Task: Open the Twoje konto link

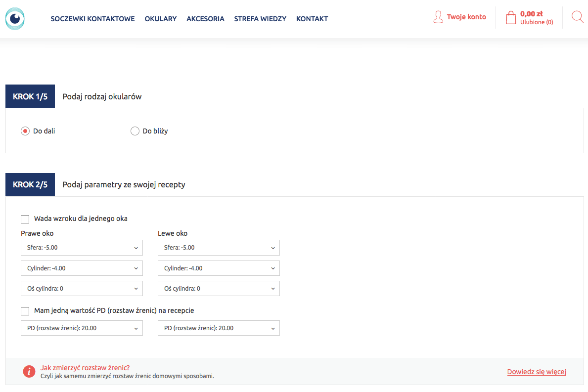Action: tap(466, 17)
